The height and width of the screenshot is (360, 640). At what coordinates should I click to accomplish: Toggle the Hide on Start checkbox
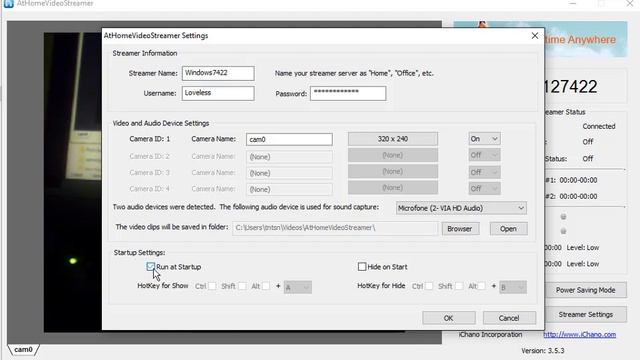coord(362,267)
